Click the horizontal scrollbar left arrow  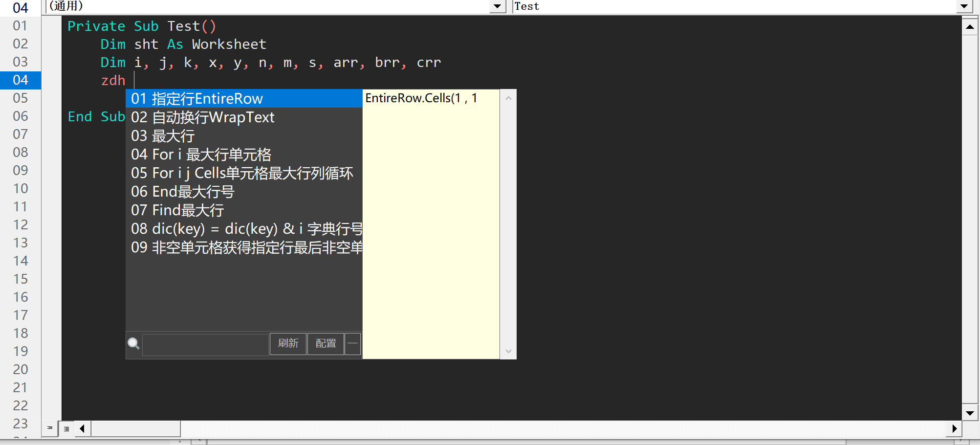click(83, 429)
